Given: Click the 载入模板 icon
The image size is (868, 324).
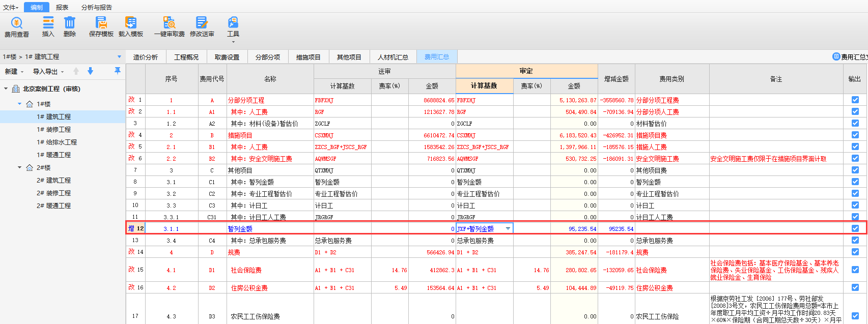Looking at the screenshot, I should 131,23.
